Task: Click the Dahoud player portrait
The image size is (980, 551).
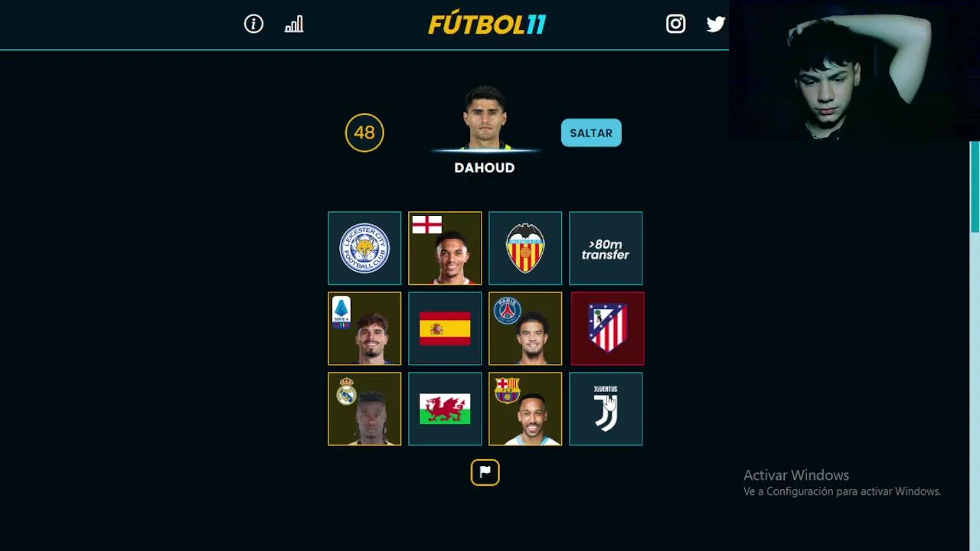Action: coord(485,118)
